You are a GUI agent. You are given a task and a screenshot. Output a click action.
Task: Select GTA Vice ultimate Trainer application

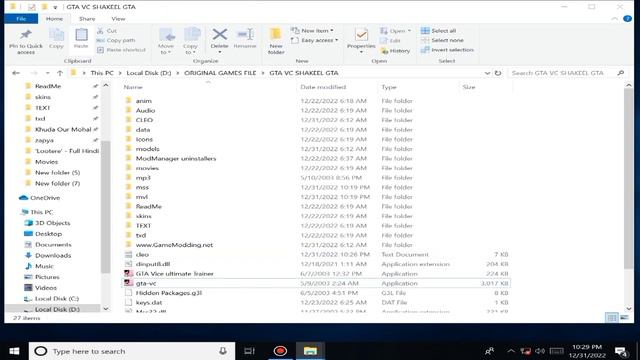[175, 274]
